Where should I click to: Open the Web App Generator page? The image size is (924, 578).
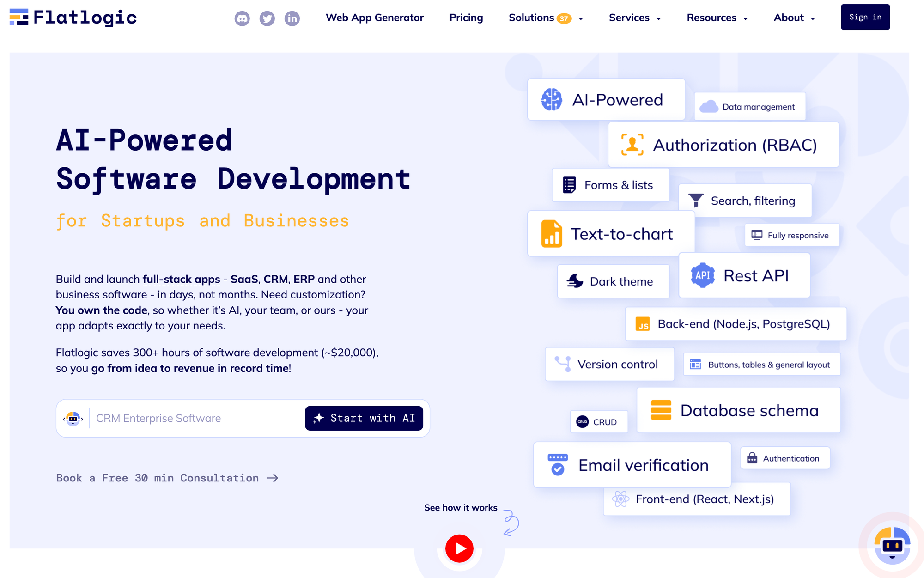click(375, 18)
